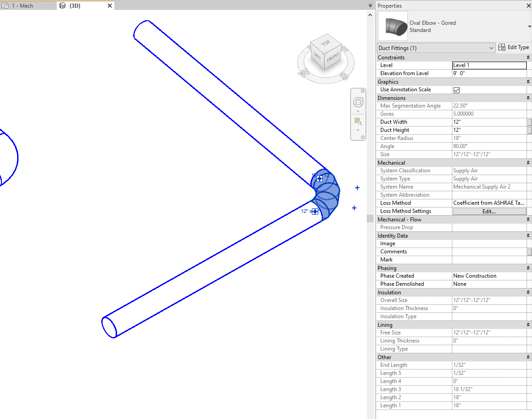Collapse the Phasing section
The height and width of the screenshot is (419, 532).
pyautogui.click(x=528, y=268)
